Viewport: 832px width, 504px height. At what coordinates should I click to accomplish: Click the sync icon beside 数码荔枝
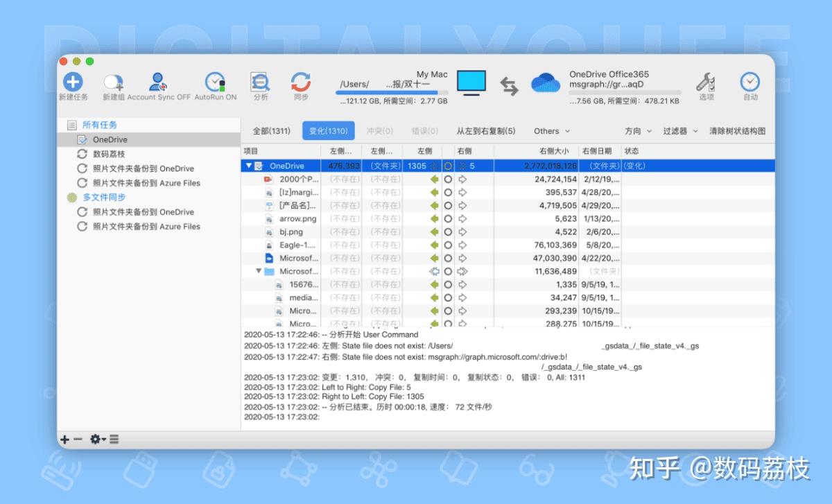coord(83,154)
